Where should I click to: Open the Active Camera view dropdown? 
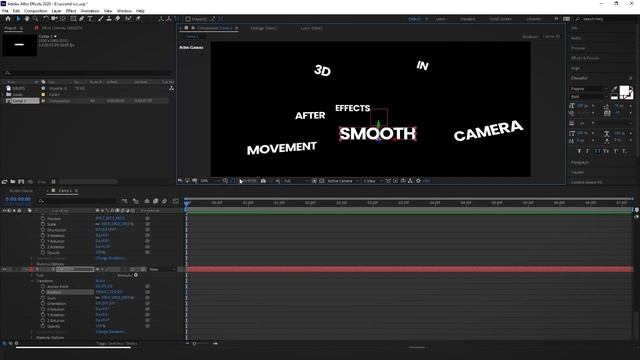[343, 181]
